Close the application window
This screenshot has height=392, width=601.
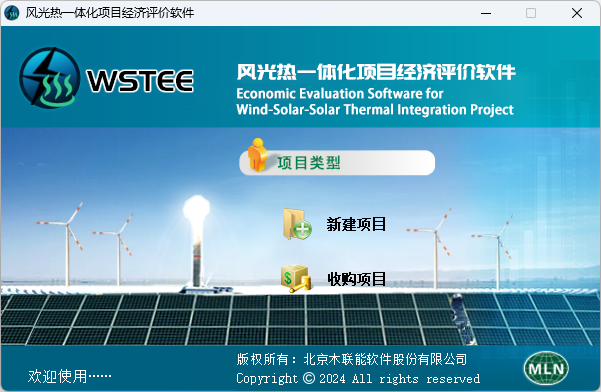pyautogui.click(x=577, y=13)
